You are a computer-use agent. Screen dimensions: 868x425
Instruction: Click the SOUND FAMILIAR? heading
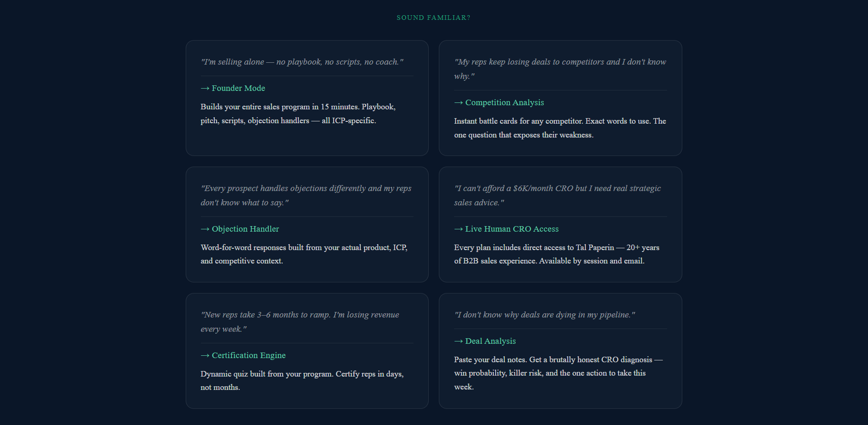pos(433,18)
